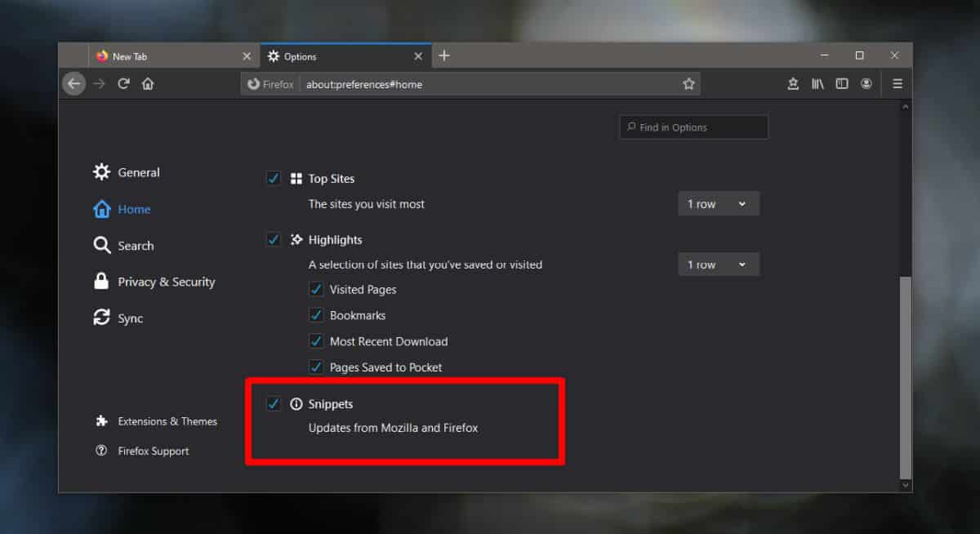Screen dimensions: 980x534
Task: Open the Firefox Support link
Action: 154,451
